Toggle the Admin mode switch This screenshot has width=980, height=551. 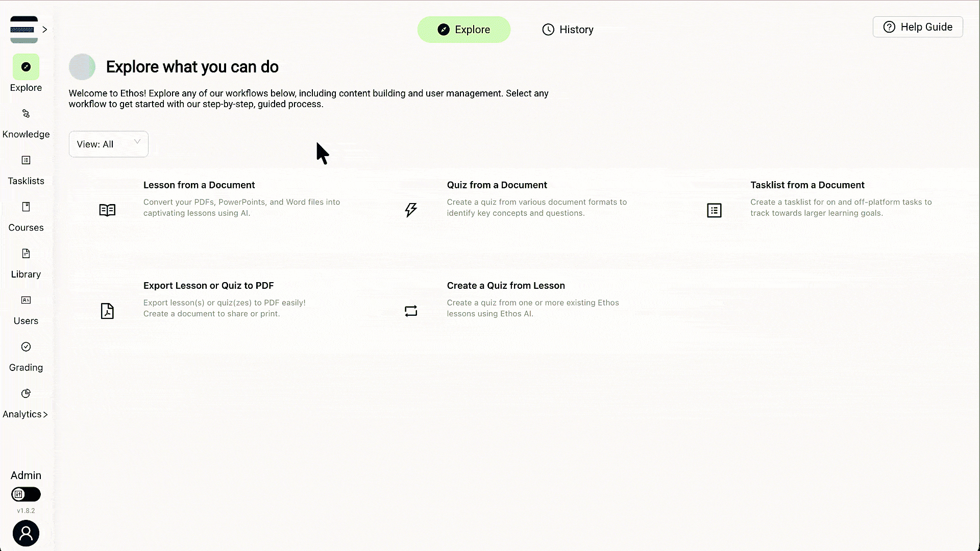[x=26, y=494]
